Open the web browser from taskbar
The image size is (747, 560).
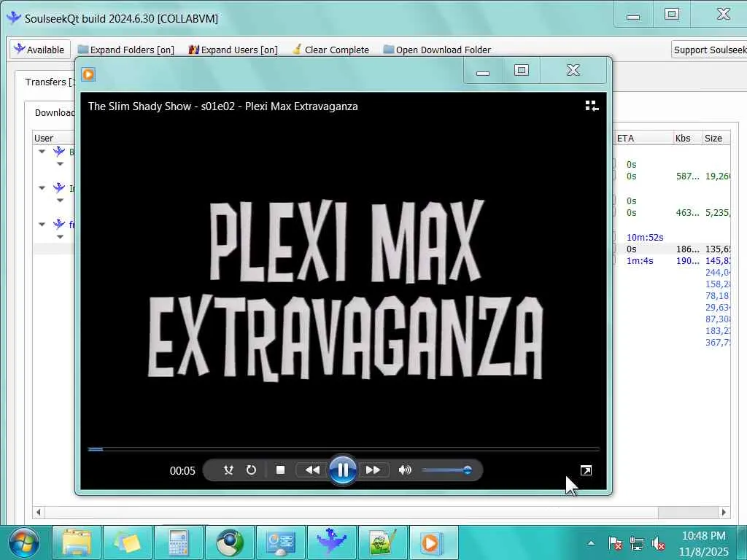[x=229, y=542]
